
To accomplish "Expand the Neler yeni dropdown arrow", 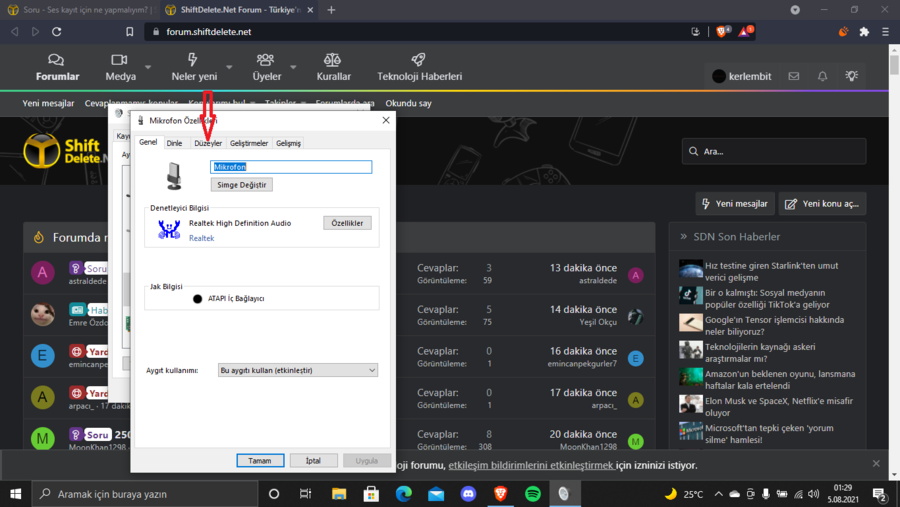I will pyautogui.click(x=229, y=68).
